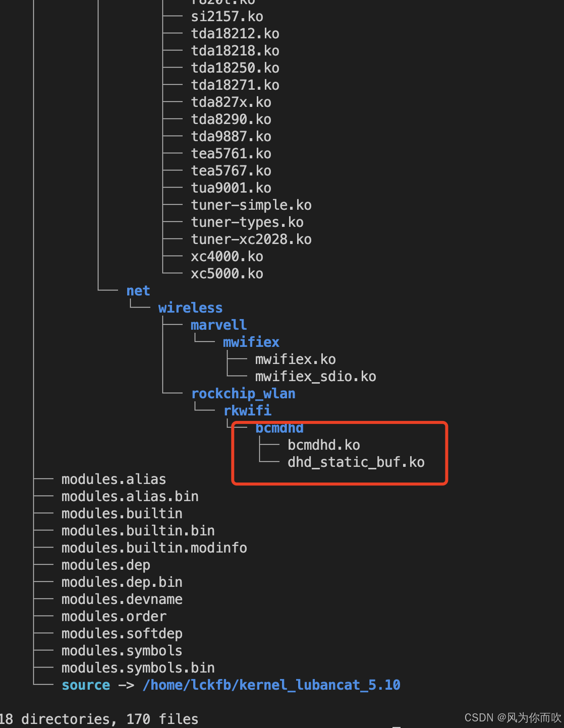The width and height of the screenshot is (564, 728).
Task: Select tda18212.ko in the tree listing
Action: (235, 34)
